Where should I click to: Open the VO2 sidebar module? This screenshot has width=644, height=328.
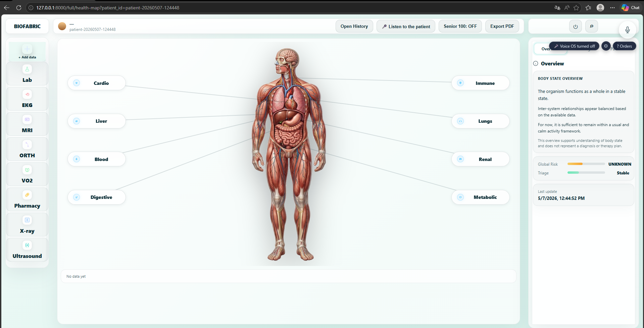tap(27, 174)
